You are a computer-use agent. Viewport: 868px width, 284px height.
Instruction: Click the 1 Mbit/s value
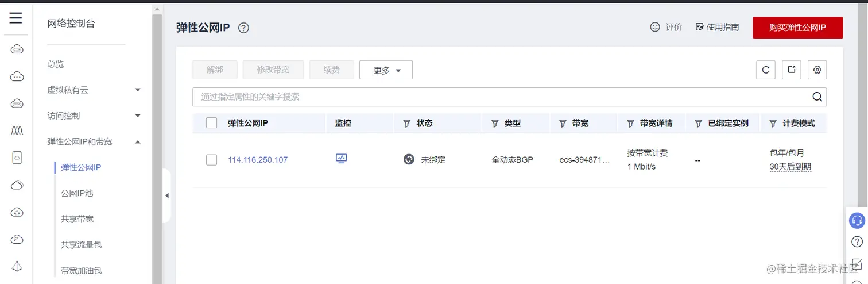641,167
